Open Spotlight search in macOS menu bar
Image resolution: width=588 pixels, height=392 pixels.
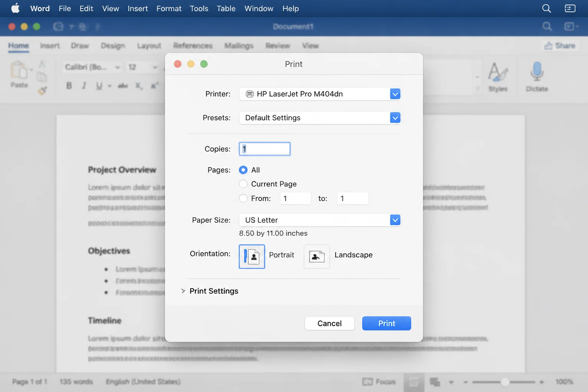click(x=547, y=8)
